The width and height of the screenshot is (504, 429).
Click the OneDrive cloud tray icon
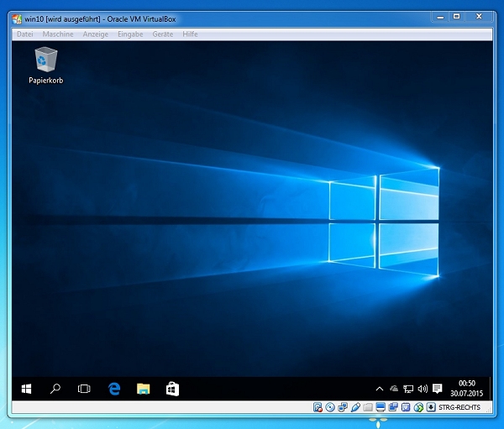click(x=394, y=390)
